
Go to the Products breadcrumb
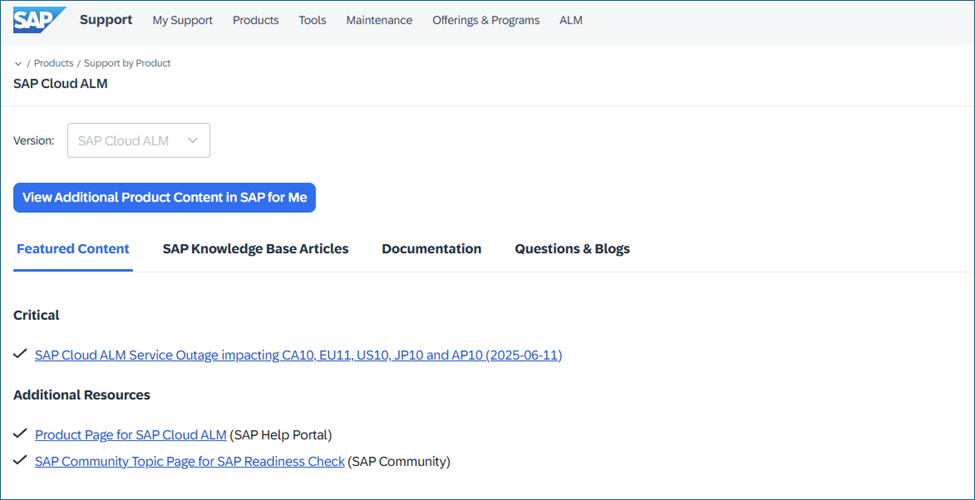(x=53, y=63)
